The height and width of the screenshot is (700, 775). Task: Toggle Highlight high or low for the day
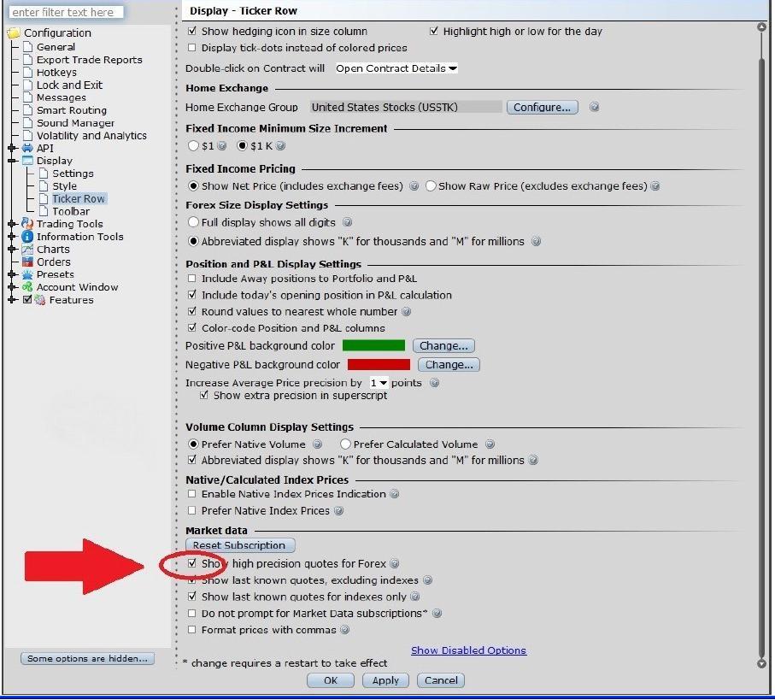(434, 31)
